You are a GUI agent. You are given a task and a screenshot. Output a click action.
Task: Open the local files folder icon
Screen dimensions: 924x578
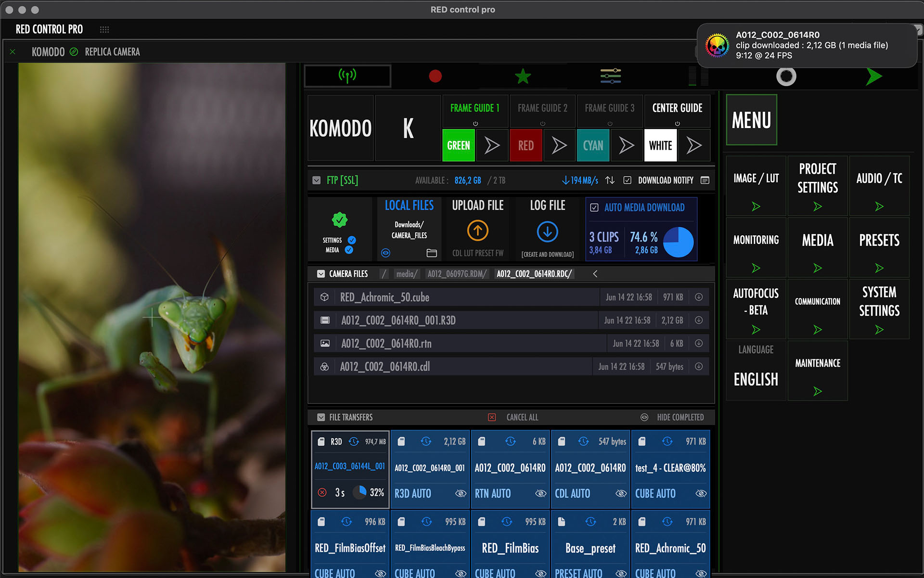click(x=432, y=253)
